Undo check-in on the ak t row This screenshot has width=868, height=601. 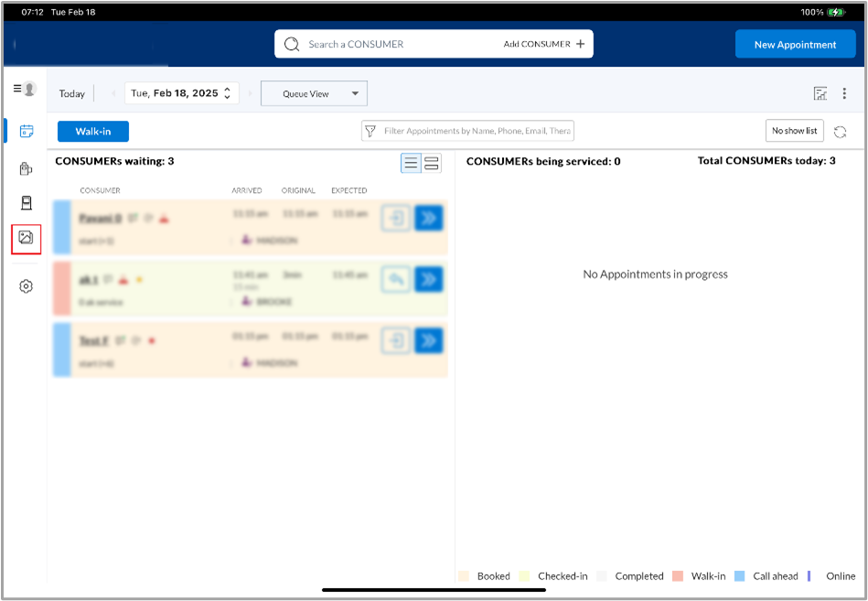click(x=396, y=280)
